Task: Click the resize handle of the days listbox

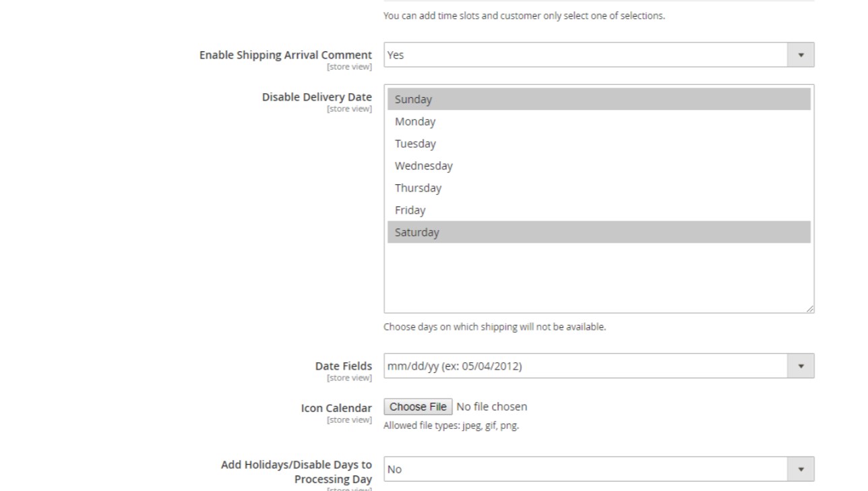Action: pyautogui.click(x=809, y=308)
